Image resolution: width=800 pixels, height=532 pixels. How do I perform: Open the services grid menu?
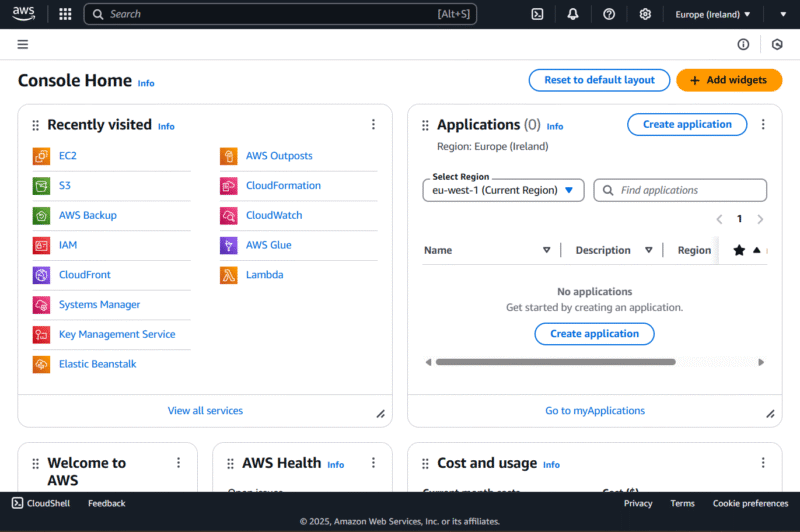[x=65, y=14]
